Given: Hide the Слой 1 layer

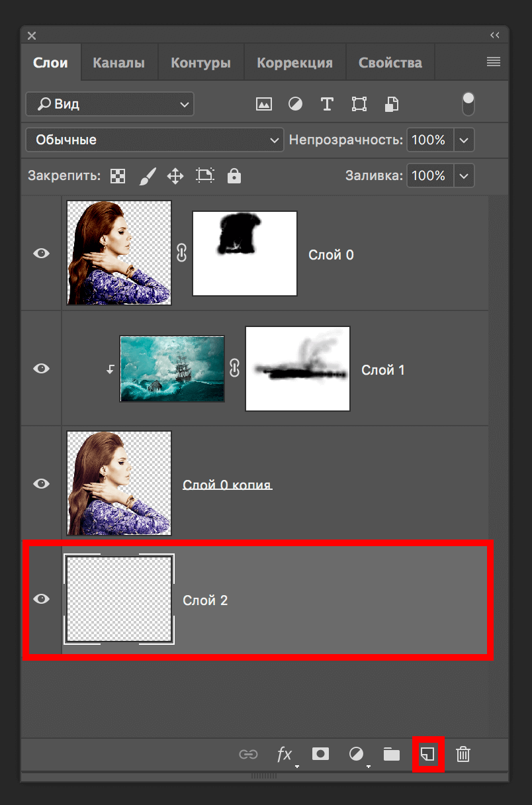Looking at the screenshot, I should tap(42, 369).
